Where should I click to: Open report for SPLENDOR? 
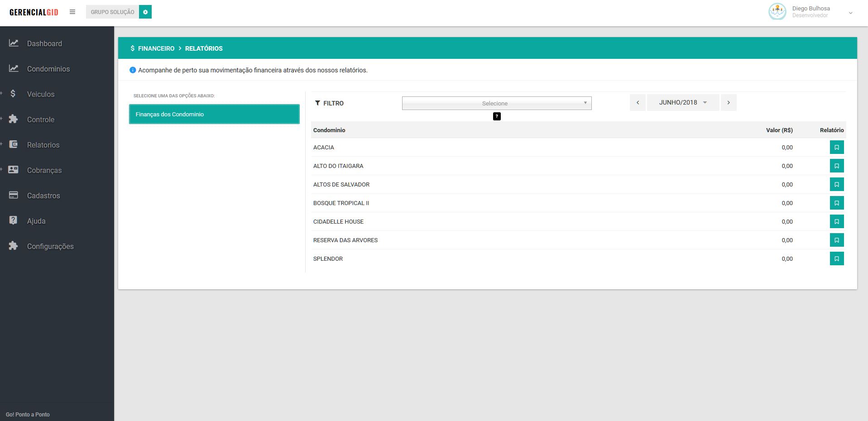(837, 258)
